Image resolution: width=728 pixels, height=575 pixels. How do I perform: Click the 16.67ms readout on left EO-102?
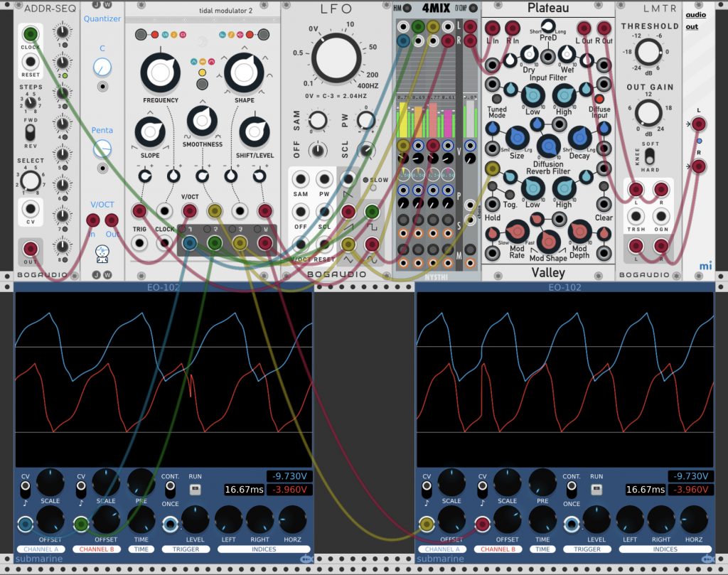[244, 489]
